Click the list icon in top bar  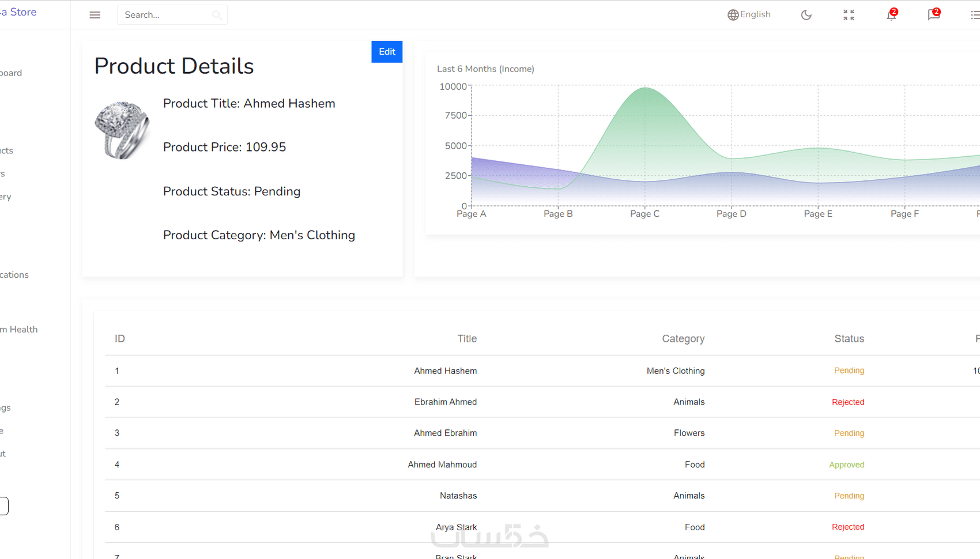[x=974, y=15]
